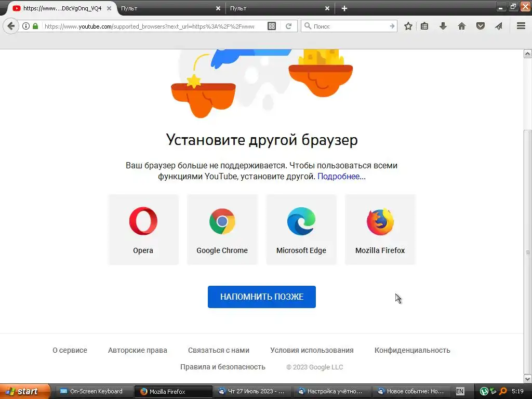
Task: Click the green padlock security icon
Action: [35, 26]
